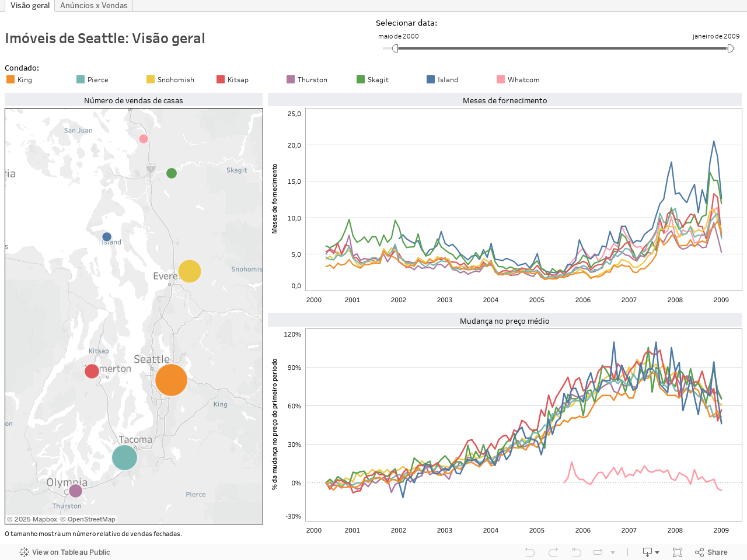
Task: Switch to the Anúncios x Vendas tab
Action: pyautogui.click(x=94, y=5)
